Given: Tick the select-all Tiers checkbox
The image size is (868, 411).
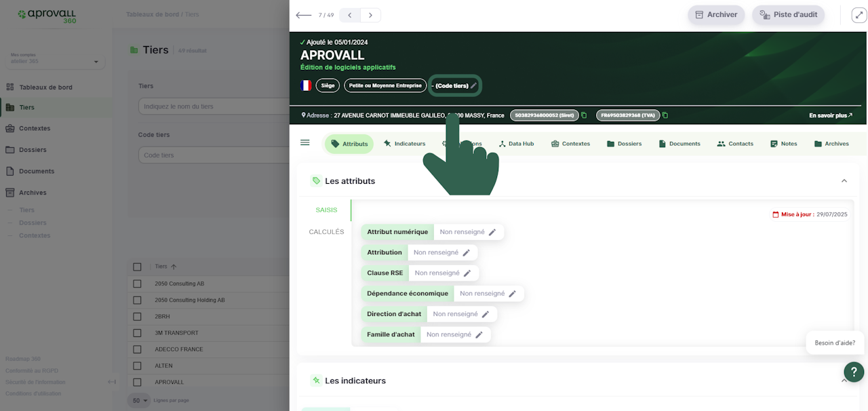Looking at the screenshot, I should 137,267.
